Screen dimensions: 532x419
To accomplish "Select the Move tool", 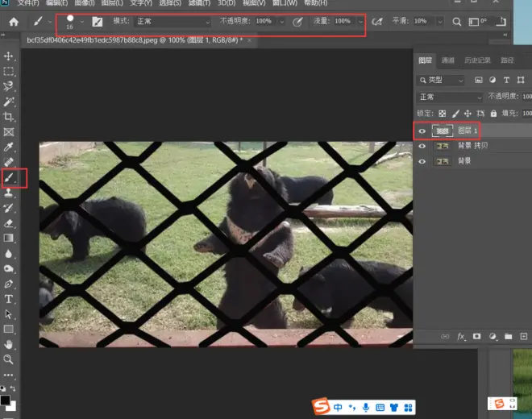I will tap(9, 56).
